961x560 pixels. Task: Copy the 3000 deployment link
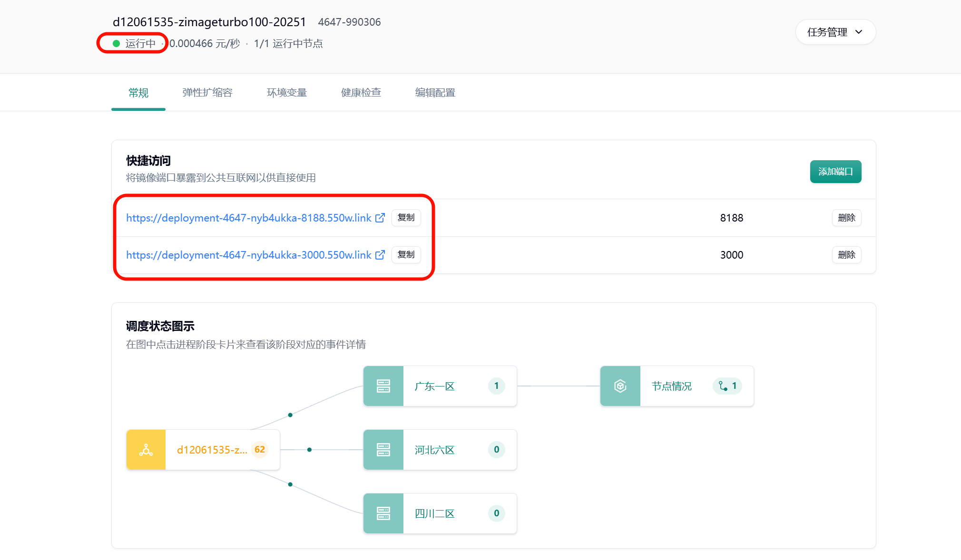point(406,255)
